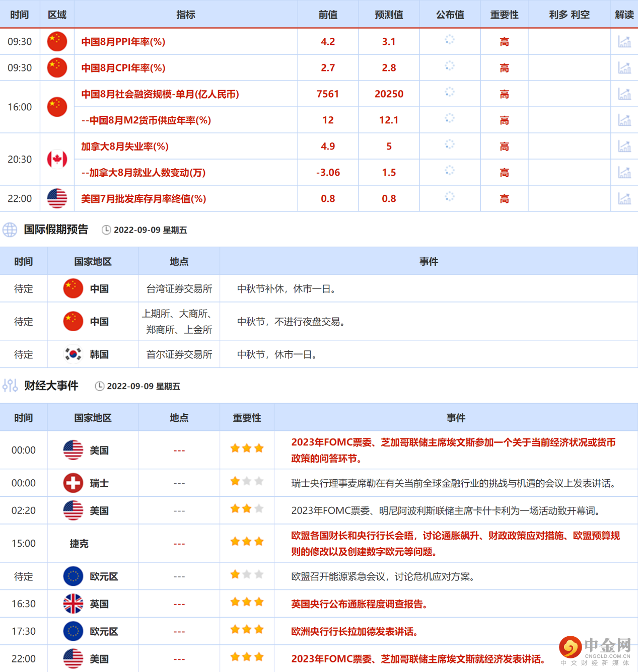Open the FOMC埃文斯问答环节 event link
Screen dimensions: 638x672
coord(453,450)
